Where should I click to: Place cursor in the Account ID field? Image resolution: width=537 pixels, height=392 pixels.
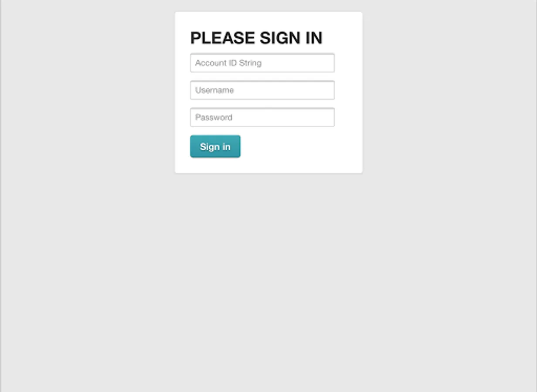point(262,63)
